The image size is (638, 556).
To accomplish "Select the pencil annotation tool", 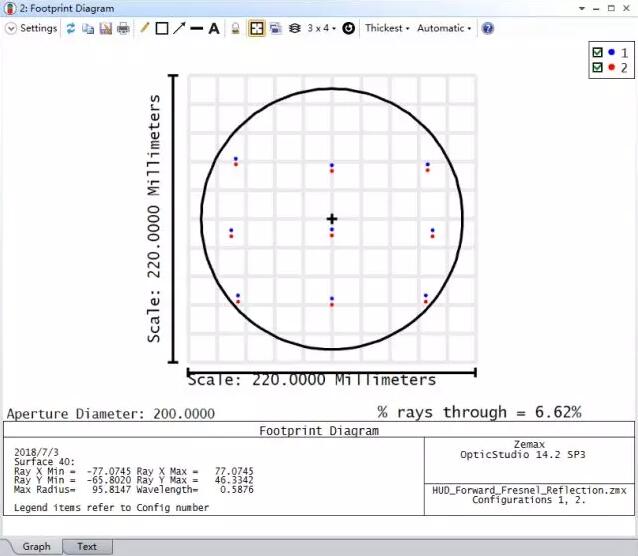I will tap(144, 28).
